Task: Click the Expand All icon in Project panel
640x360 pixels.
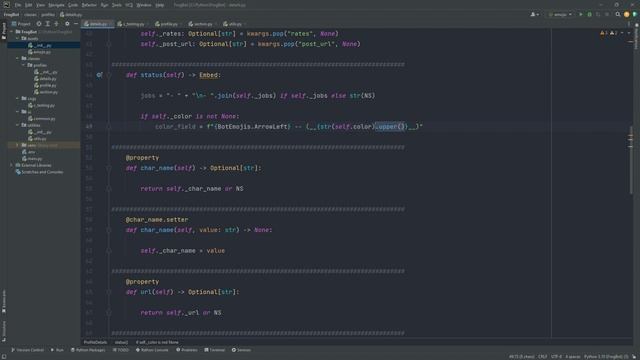Action: [48, 24]
